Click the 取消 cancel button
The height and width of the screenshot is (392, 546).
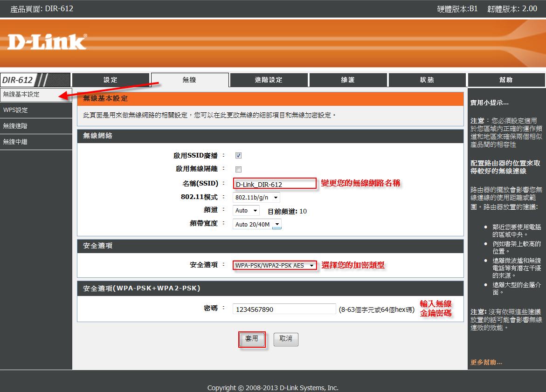286,339
